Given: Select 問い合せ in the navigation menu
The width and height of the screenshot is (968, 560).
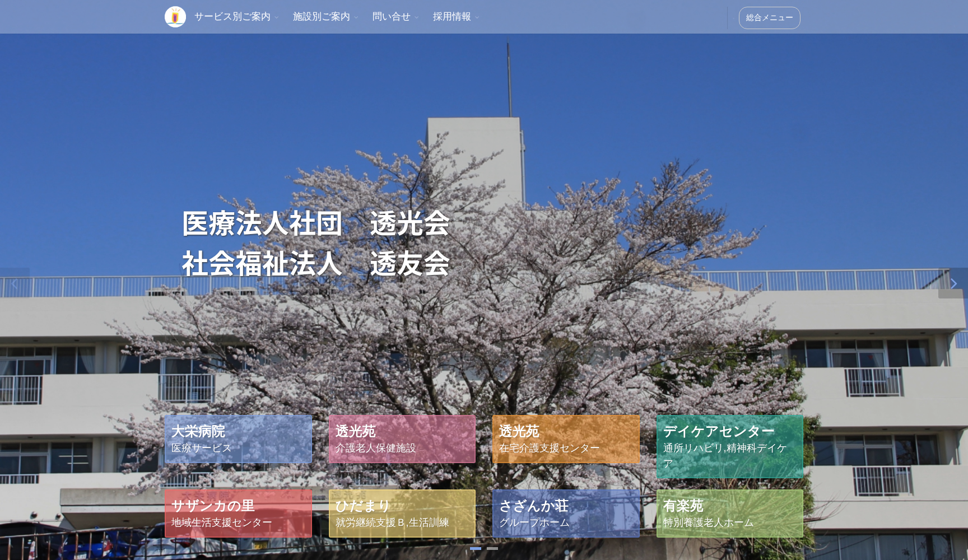Looking at the screenshot, I should tap(392, 17).
